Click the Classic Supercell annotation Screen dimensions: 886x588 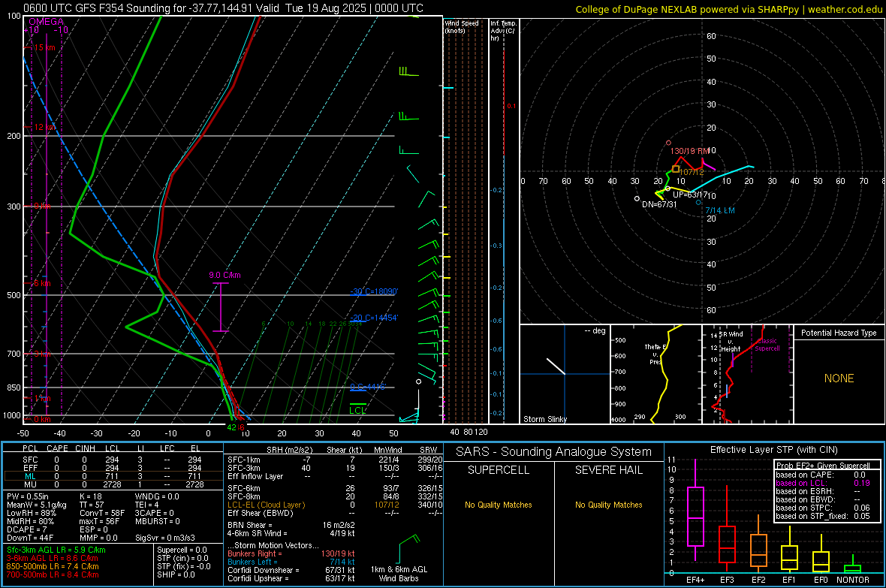point(767,345)
